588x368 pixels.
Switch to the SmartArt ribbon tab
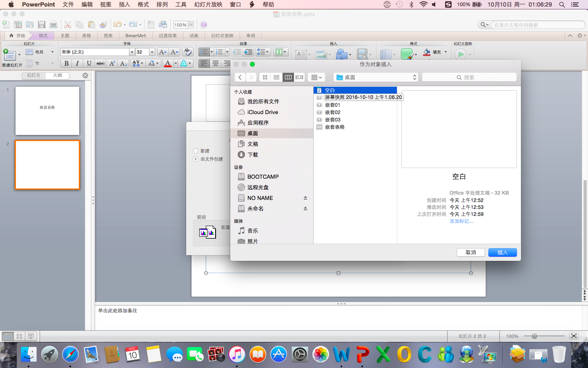tap(135, 36)
